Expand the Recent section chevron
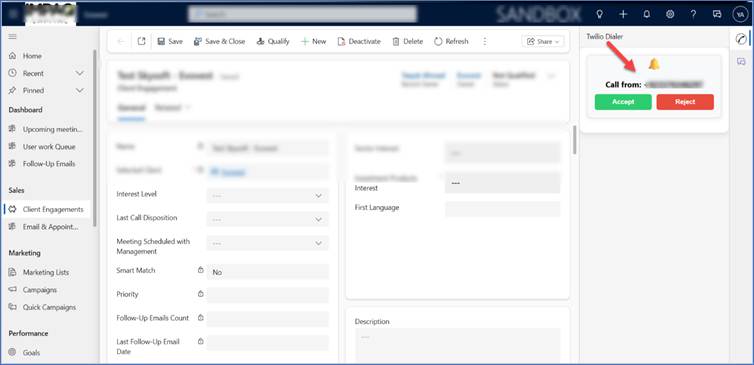Image resolution: width=754 pixels, height=365 pixels. click(x=80, y=73)
